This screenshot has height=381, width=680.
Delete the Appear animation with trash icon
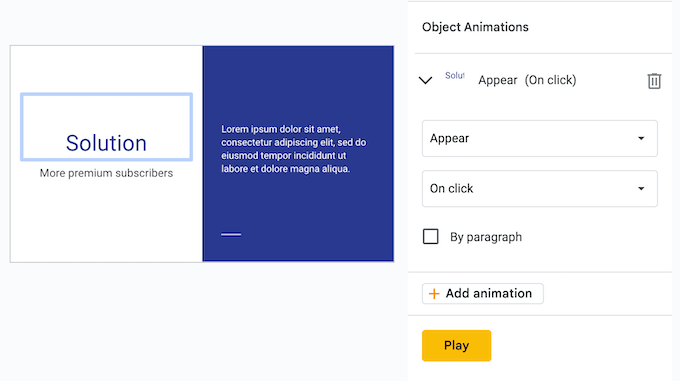coord(654,81)
